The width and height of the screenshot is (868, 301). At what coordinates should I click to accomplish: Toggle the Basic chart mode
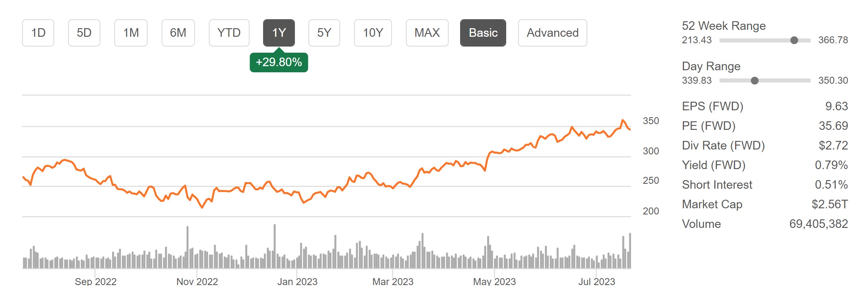[483, 33]
